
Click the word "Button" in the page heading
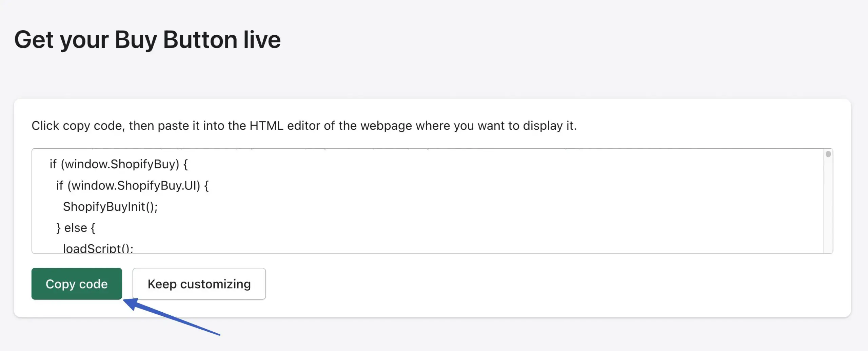[200, 40]
